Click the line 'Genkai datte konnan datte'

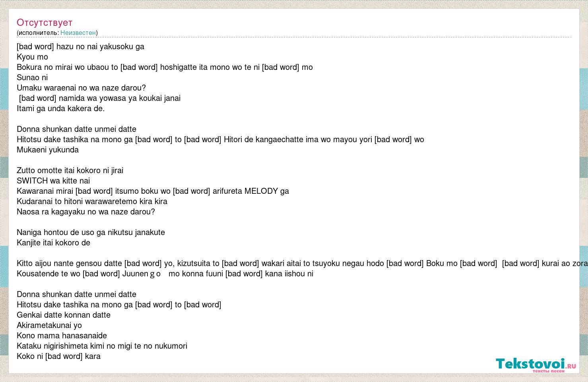pos(64,315)
